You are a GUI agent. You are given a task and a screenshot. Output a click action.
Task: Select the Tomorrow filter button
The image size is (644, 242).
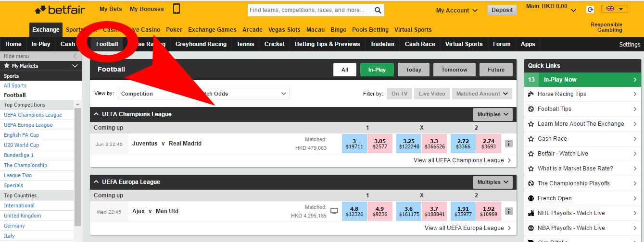[x=455, y=70]
